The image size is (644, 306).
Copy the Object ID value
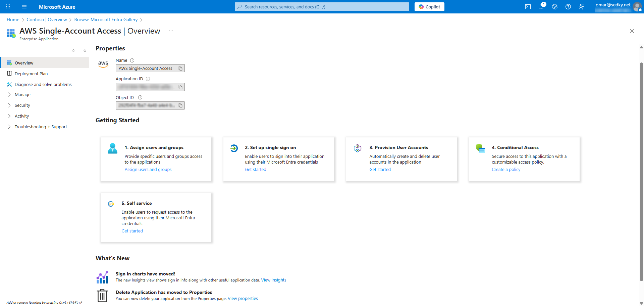click(180, 105)
